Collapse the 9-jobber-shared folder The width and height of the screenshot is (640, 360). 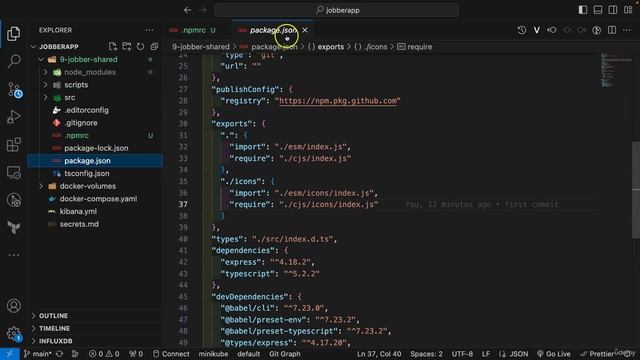[41, 60]
